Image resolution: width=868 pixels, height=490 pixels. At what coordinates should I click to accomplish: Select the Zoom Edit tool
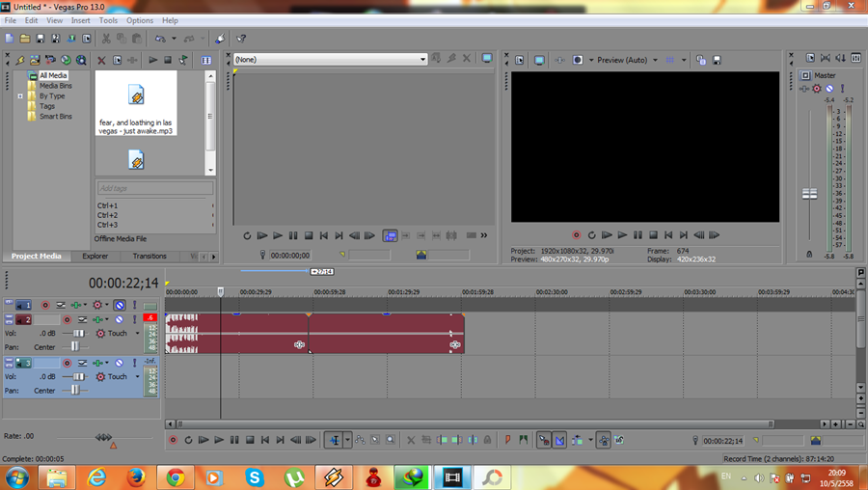click(x=391, y=440)
